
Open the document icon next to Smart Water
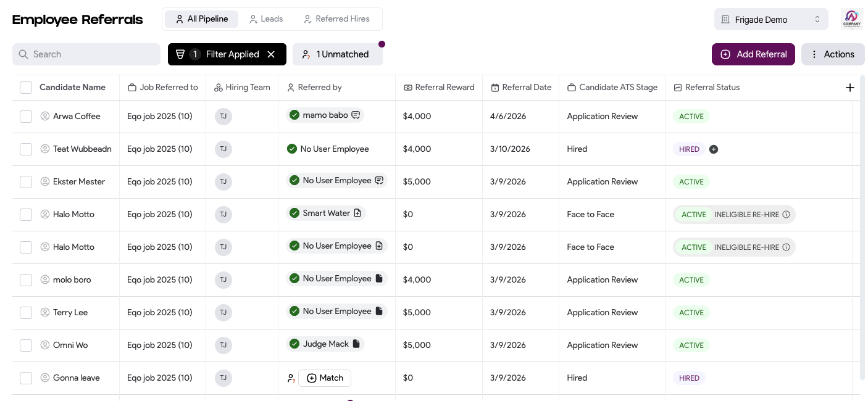pos(357,213)
